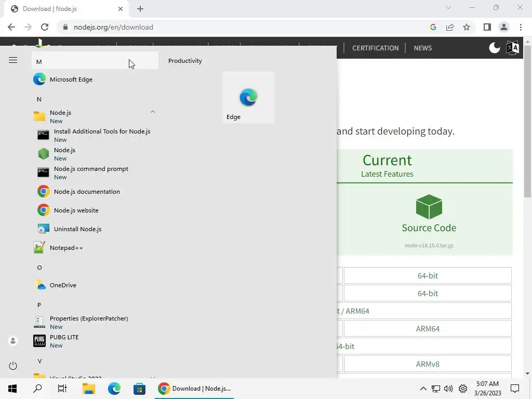Open the Node.js app with green hexagon icon
The width and height of the screenshot is (532, 399).
coord(95,154)
